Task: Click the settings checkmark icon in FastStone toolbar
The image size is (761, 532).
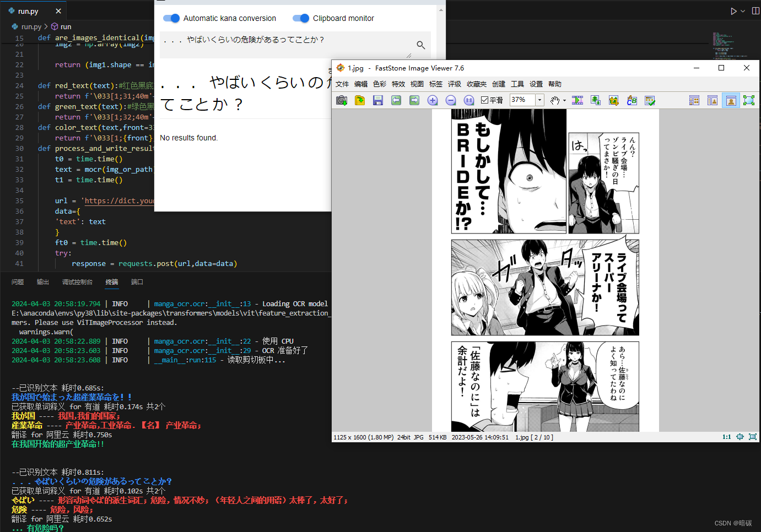Action: tap(650, 100)
